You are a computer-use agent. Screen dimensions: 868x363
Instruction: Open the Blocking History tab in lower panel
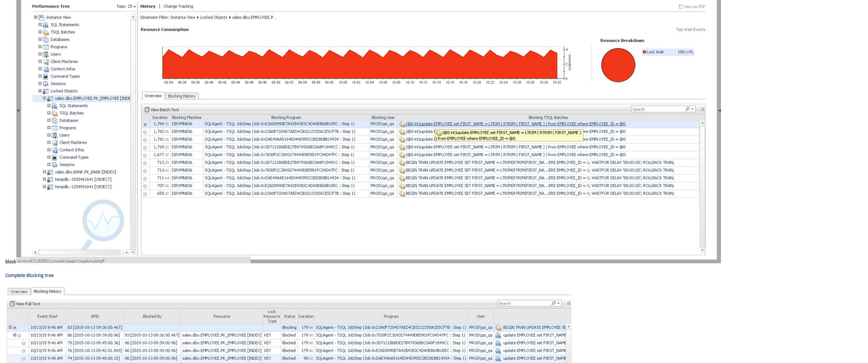47,291
